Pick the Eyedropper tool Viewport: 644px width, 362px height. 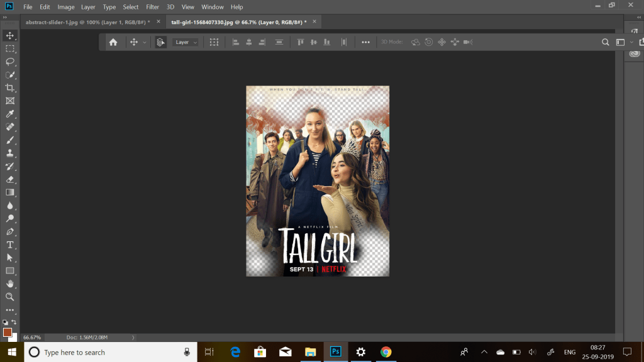point(10,114)
